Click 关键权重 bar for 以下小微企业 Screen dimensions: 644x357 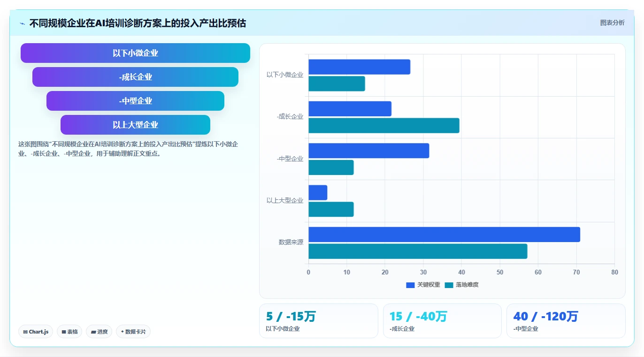point(360,67)
